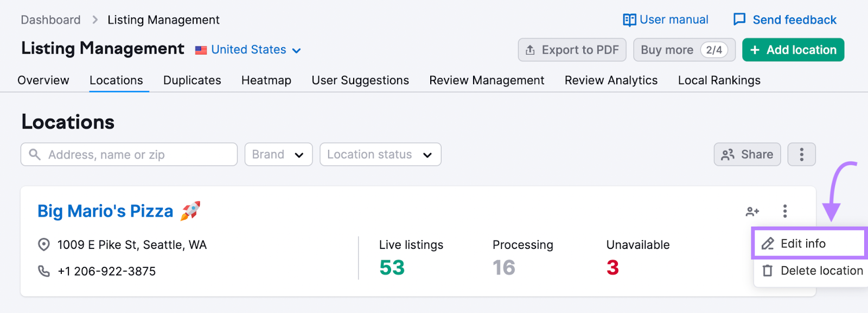Select Edit info from the menu
The image size is (868, 313).
(803, 244)
